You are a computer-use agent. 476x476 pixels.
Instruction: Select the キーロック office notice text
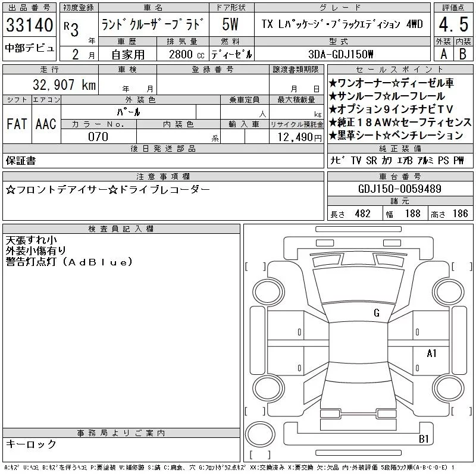click(31, 444)
